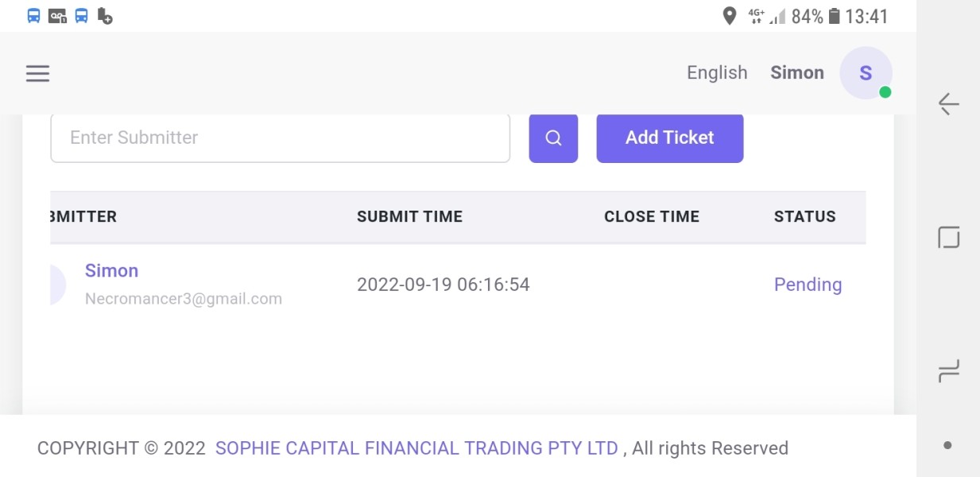Image resolution: width=980 pixels, height=477 pixels.
Task: Click the Add Ticket button
Action: (x=669, y=138)
